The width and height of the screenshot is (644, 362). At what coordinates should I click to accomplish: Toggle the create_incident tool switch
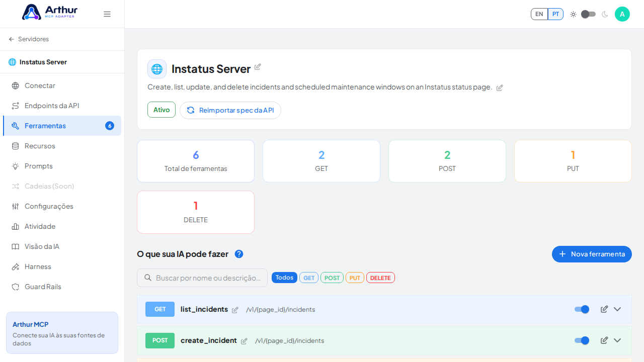click(582, 340)
